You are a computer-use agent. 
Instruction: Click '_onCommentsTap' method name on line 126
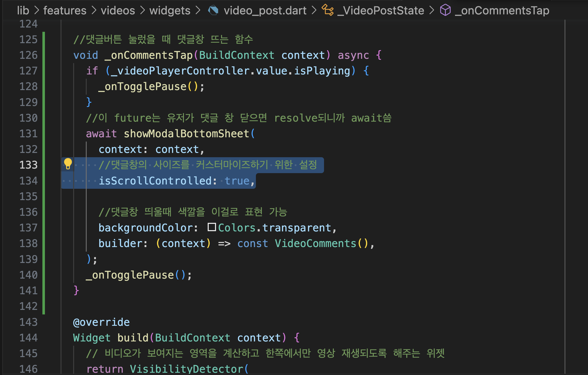pos(149,55)
